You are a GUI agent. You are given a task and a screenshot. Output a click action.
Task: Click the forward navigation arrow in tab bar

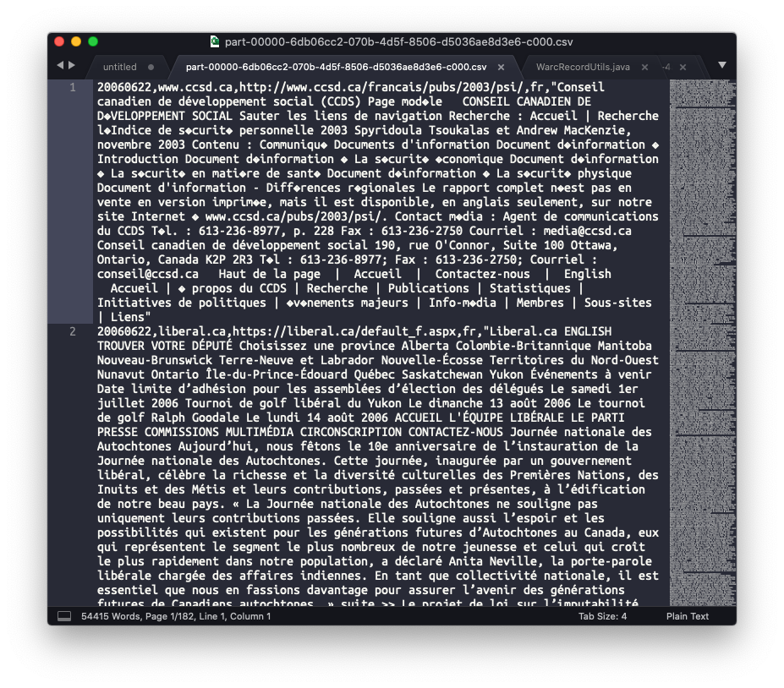[x=72, y=65]
